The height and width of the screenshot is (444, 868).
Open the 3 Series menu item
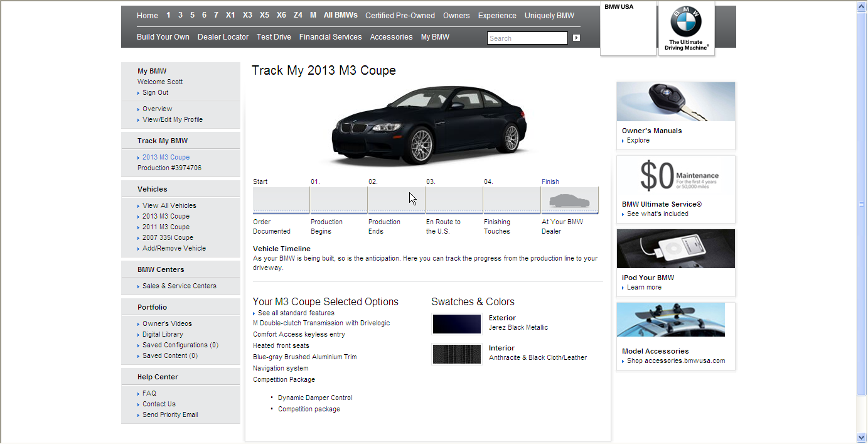[180, 15]
